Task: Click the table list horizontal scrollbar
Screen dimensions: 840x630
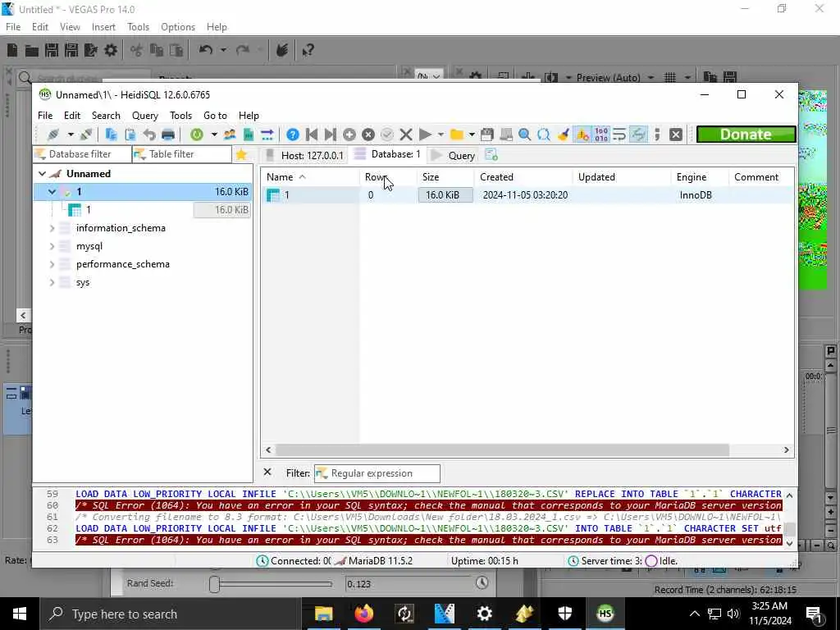Action: point(502,450)
